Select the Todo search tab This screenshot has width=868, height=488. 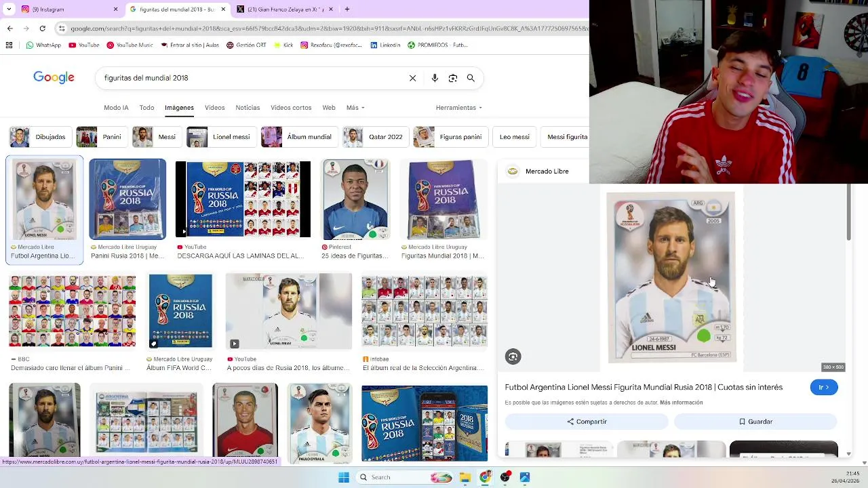(146, 108)
